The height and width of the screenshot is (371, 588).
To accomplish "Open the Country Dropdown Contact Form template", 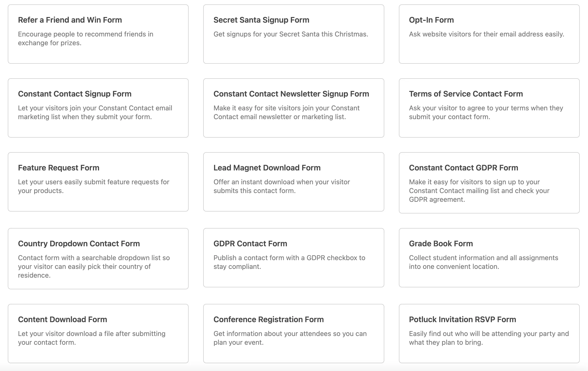I will click(98, 258).
